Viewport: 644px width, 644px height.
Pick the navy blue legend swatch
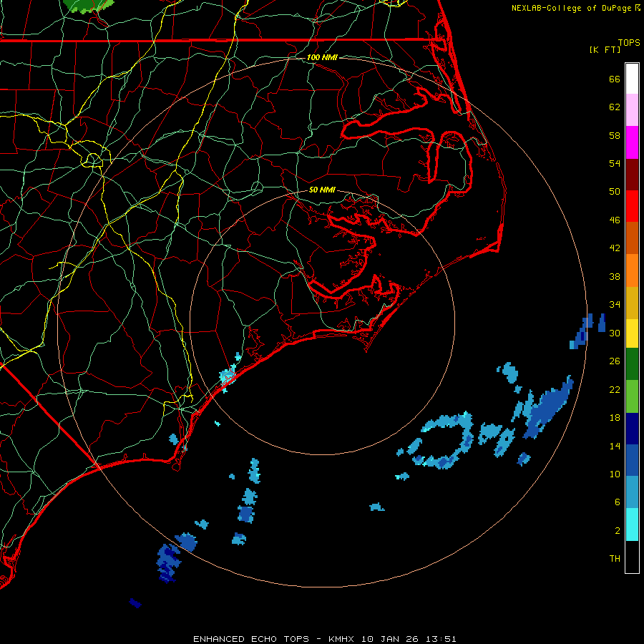pyautogui.click(x=632, y=429)
